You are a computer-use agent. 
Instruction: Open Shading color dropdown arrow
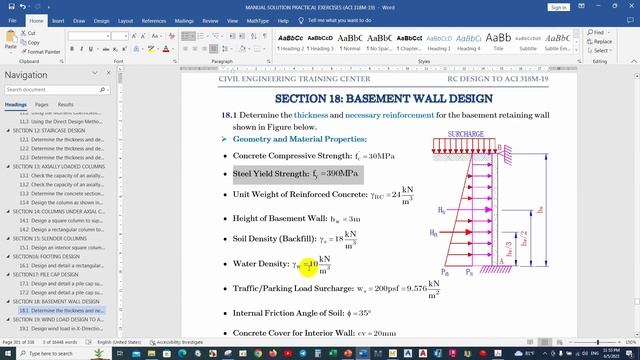249,49
